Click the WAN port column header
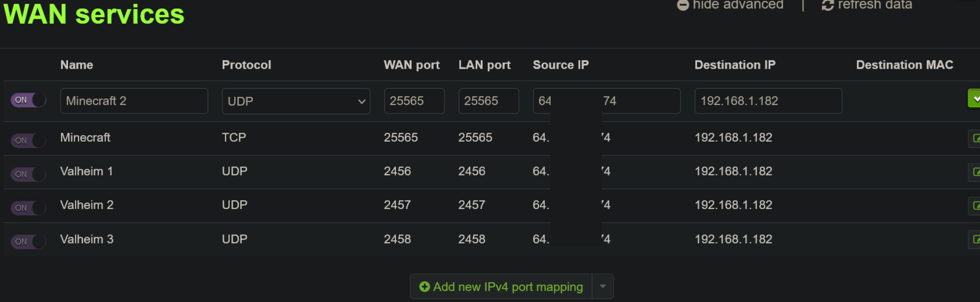 [x=412, y=65]
